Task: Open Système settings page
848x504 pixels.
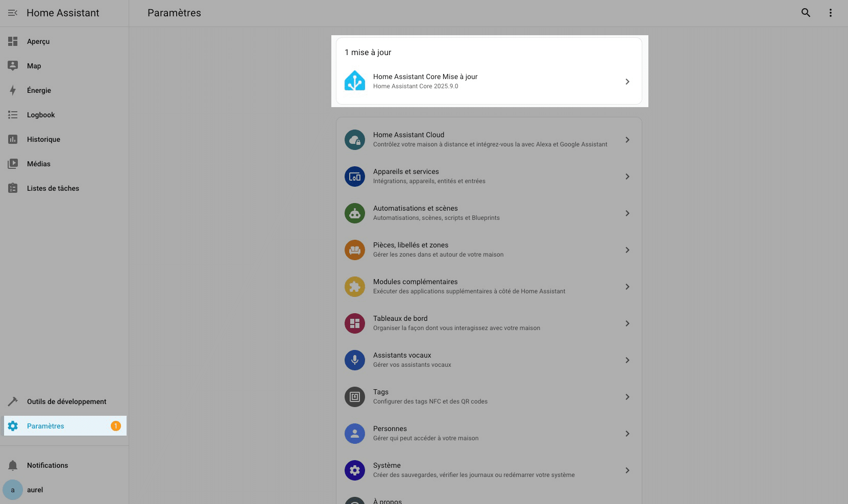Action: [489, 470]
